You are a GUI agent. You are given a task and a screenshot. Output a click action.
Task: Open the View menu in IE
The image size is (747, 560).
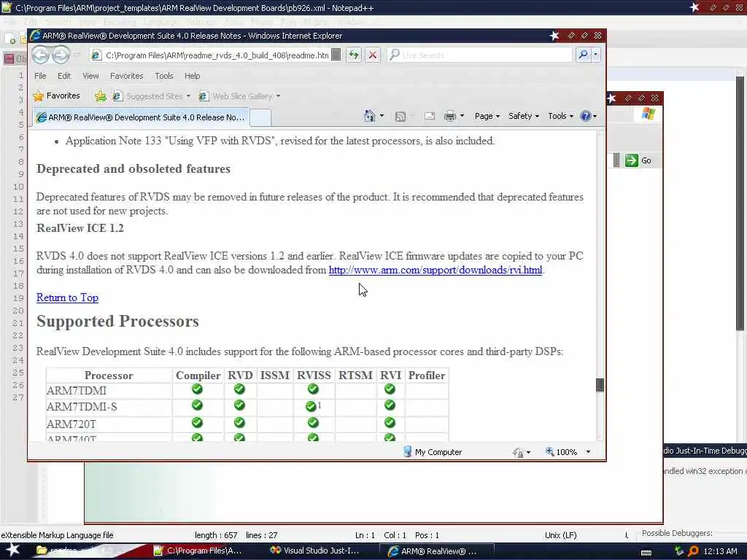[90, 76]
